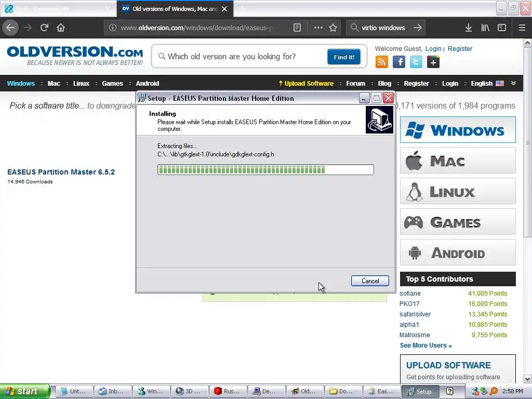Click Upload Software in the nav bar
532x399 pixels.
point(306,84)
